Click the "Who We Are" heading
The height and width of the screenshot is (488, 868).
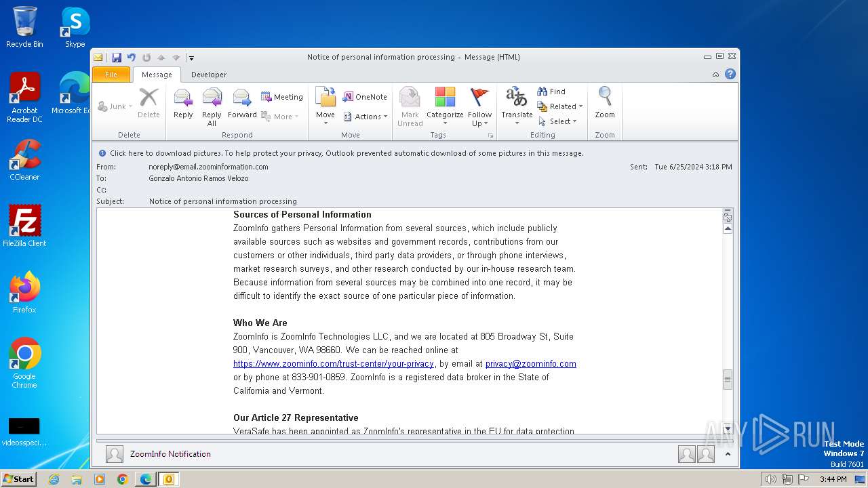pos(260,323)
